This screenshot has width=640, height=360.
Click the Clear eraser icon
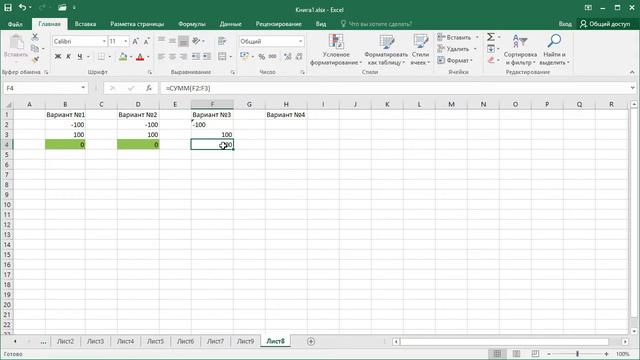pos(491,60)
